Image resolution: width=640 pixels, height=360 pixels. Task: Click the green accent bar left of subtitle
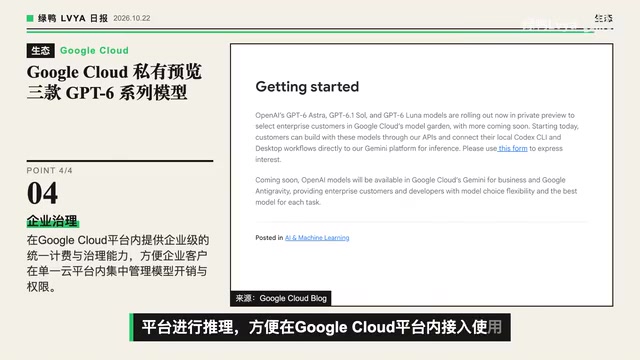pyautogui.click(x=131, y=327)
